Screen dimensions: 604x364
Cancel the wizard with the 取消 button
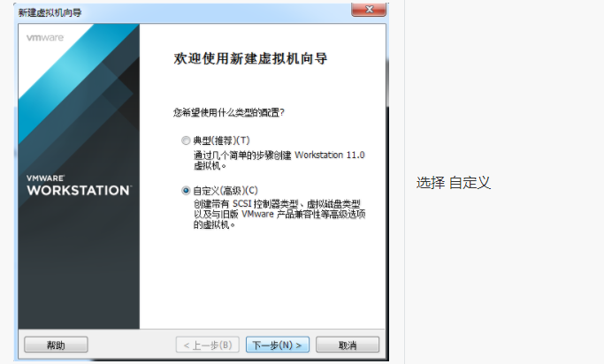click(x=348, y=345)
